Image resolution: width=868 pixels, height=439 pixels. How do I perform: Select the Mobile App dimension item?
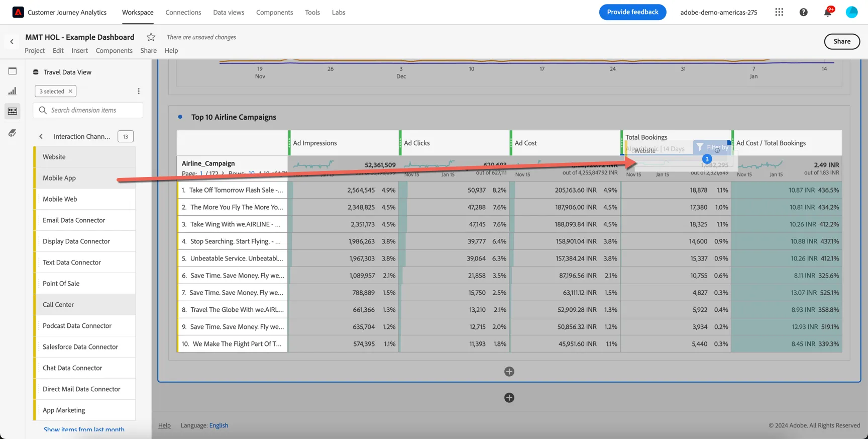[84, 178]
